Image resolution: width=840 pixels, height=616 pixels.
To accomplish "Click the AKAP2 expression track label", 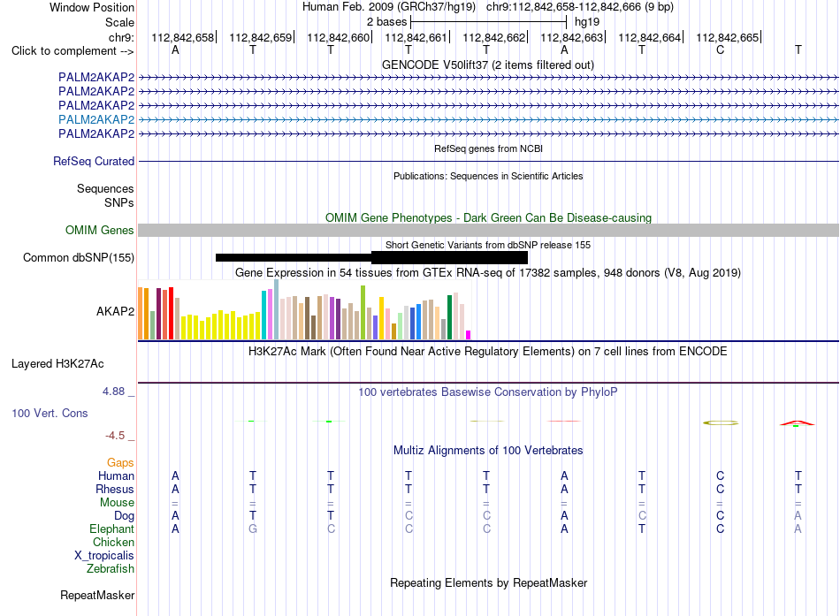I will click(x=115, y=311).
